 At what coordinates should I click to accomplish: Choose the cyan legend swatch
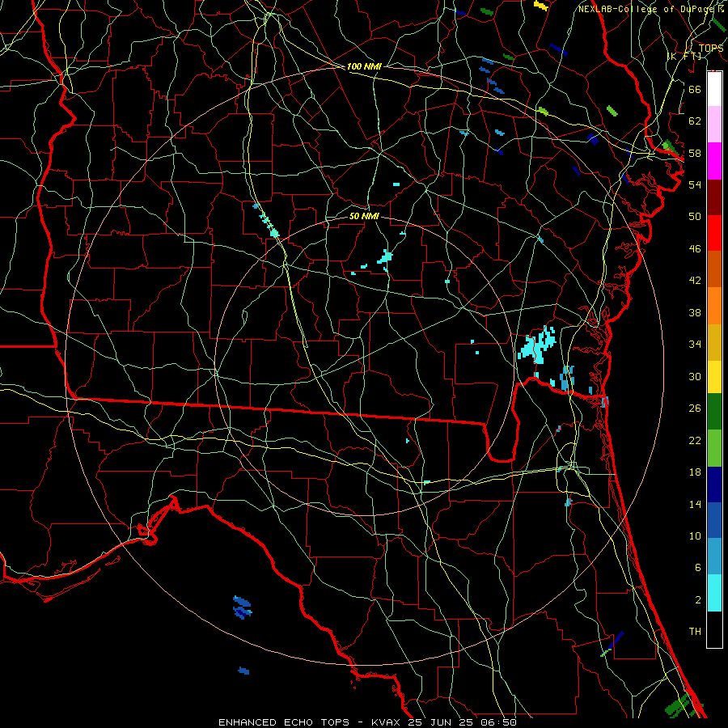[x=714, y=593]
